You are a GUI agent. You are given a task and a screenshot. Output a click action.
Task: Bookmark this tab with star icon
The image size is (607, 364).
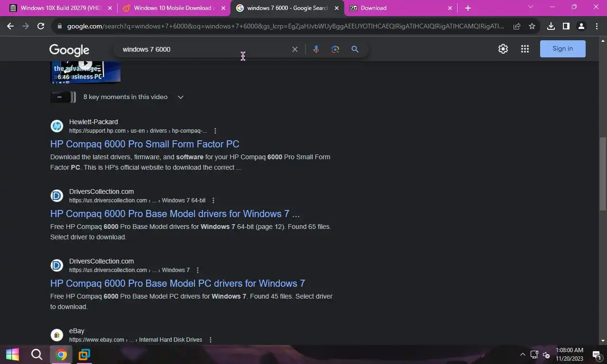coord(532,27)
